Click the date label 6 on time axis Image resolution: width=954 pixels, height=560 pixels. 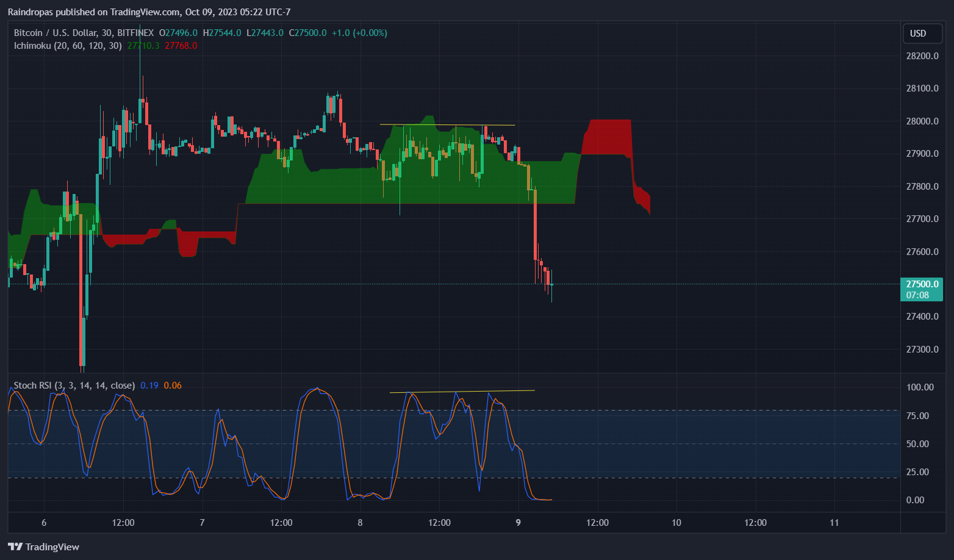coord(44,523)
